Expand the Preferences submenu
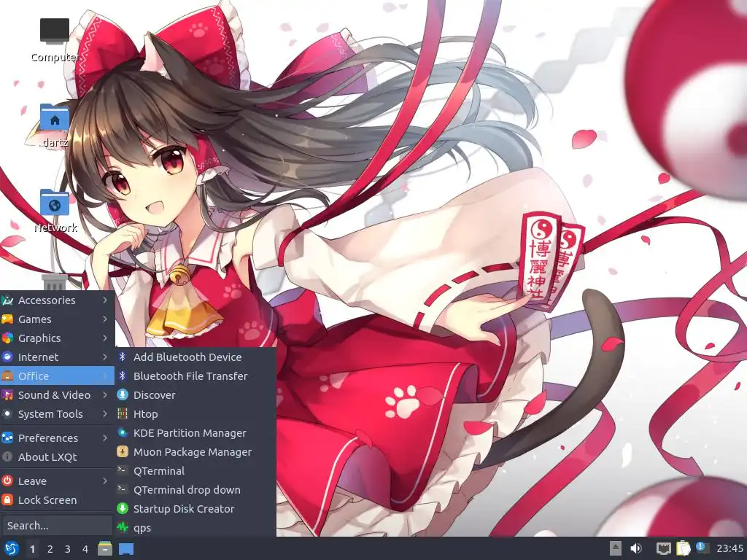The height and width of the screenshot is (560, 747). point(57,438)
